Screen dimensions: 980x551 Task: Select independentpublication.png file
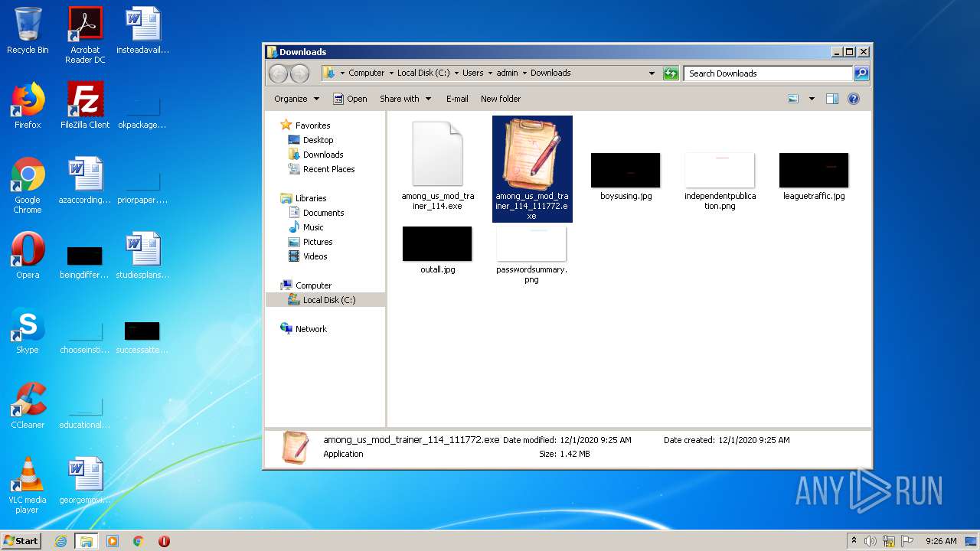(720, 181)
